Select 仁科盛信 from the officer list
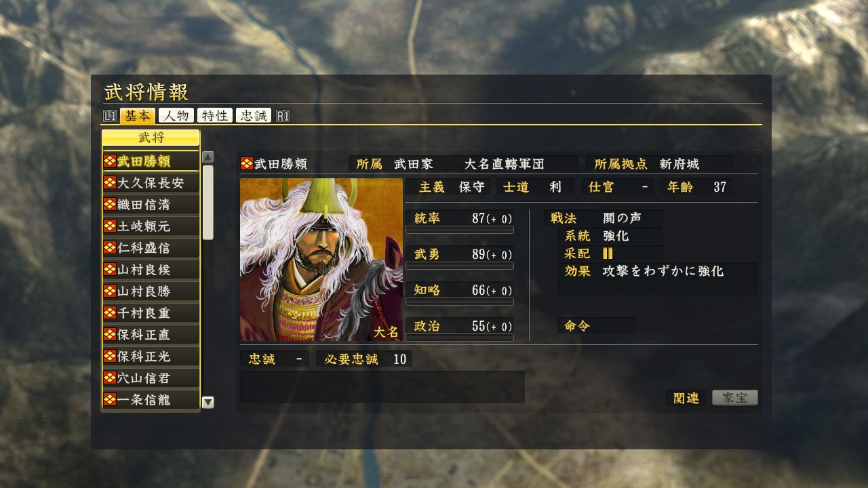Screen dimensions: 868x488 point(151,247)
